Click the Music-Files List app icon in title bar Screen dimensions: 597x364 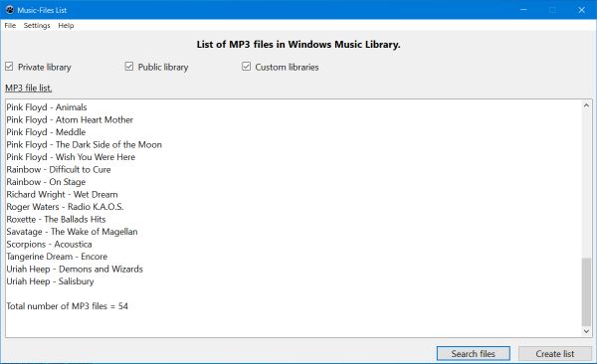[10, 10]
